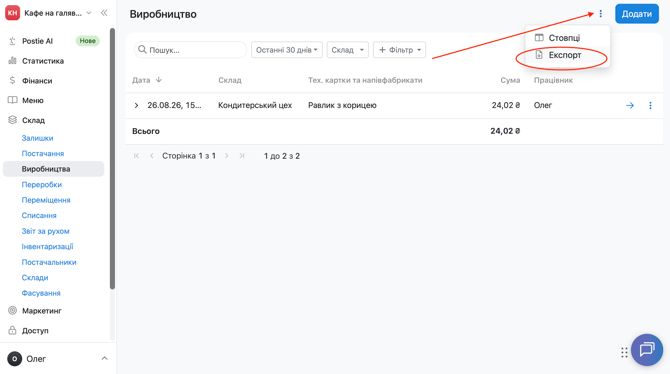Click the three-dot menu next to Додати
Screen dimensions: 670x374
(600, 14)
